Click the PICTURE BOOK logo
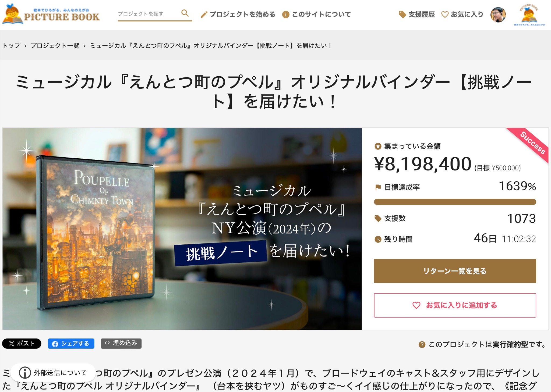 [x=51, y=14]
